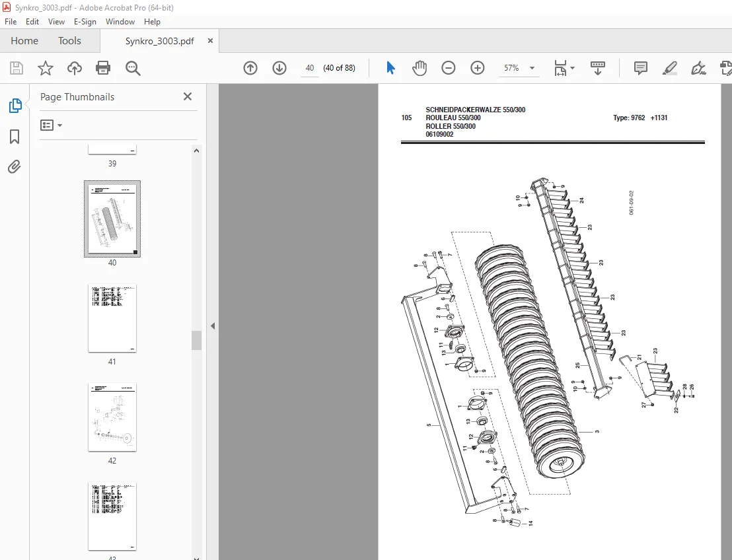Open the Help menu

[152, 22]
